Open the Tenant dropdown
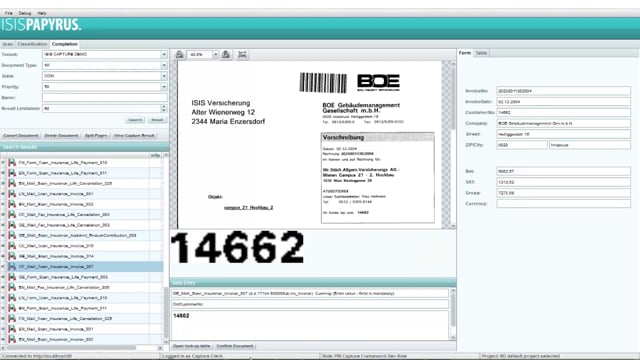Viewport: 640px width, 360px height. (164, 54)
